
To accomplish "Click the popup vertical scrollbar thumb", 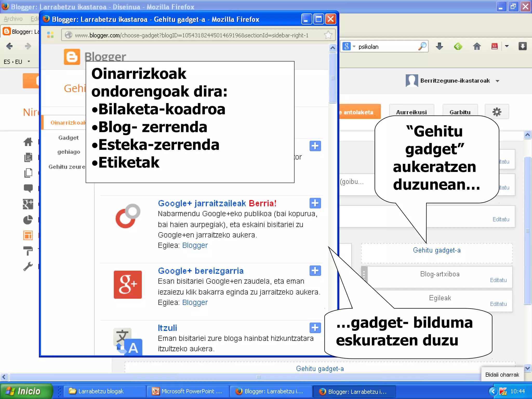I will (332, 78).
